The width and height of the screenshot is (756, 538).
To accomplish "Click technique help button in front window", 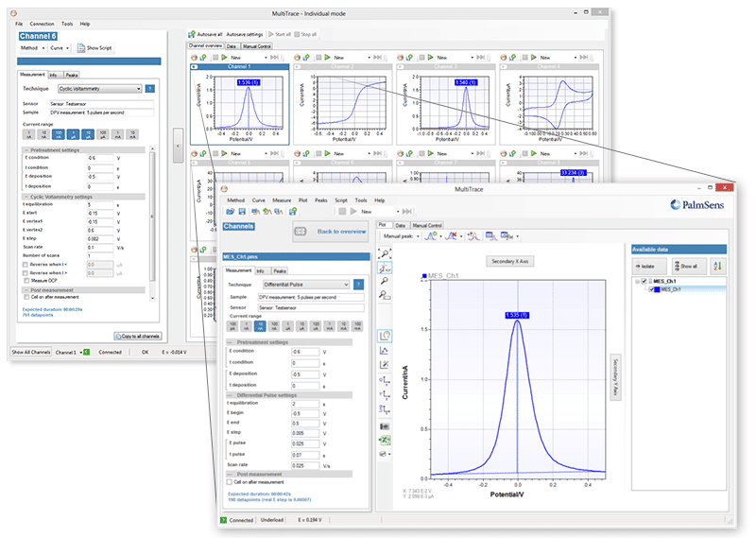I will coord(359,285).
